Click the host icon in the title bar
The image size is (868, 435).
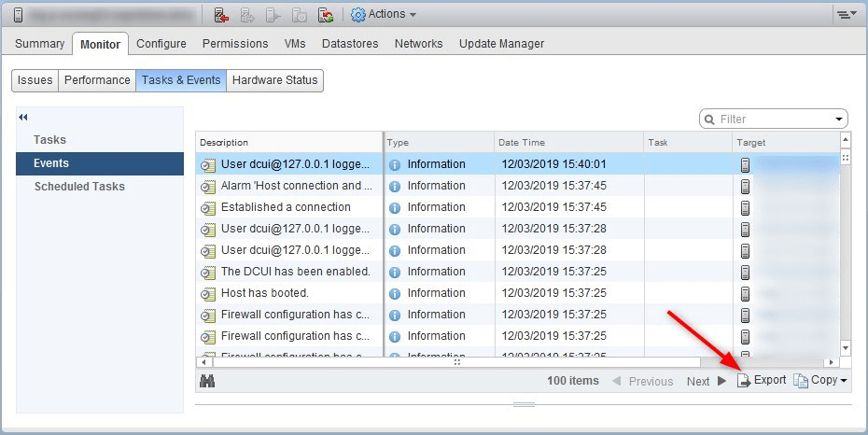(18, 15)
